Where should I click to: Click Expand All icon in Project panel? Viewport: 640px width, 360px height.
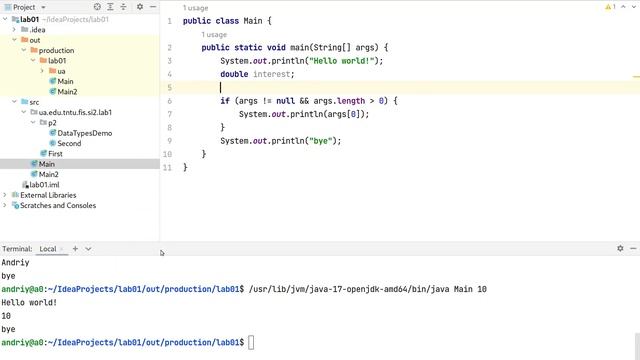point(110,7)
